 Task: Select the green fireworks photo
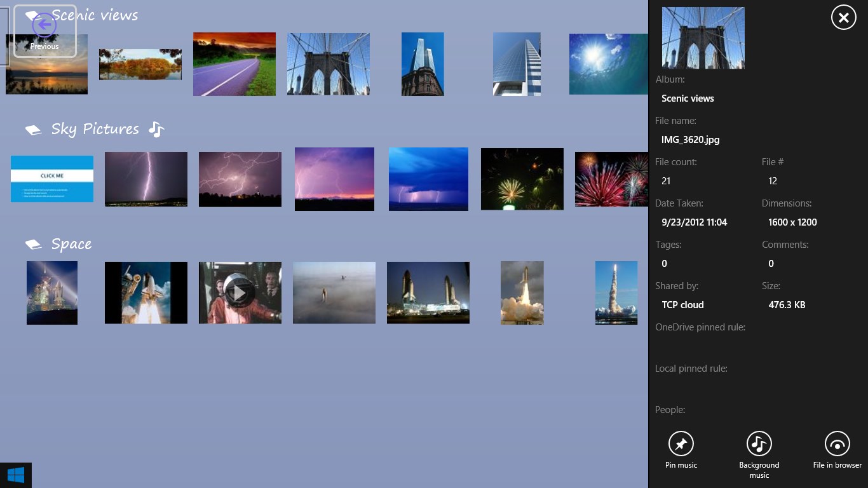tap(522, 179)
